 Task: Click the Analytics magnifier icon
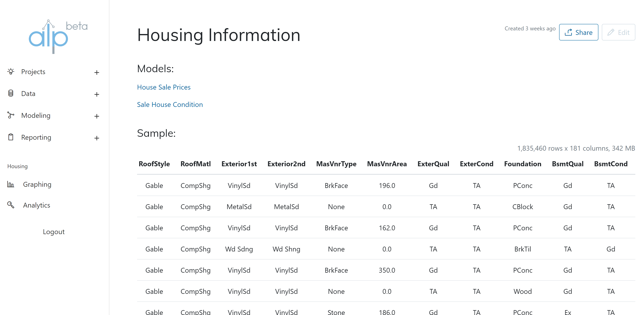(x=11, y=205)
